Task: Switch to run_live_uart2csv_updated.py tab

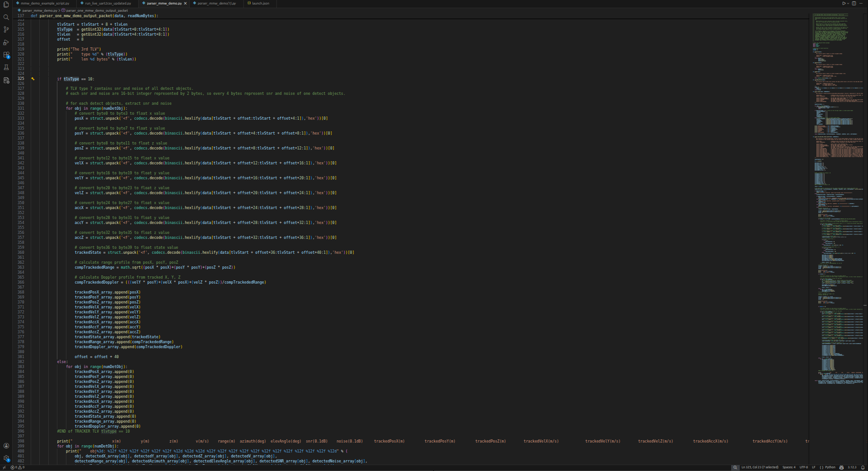Action: [x=108, y=3]
